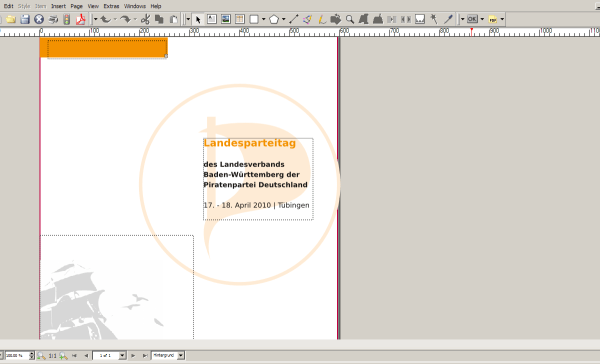The height and width of the screenshot is (364, 600).
Task: Select the Zoom magnifier tool
Action: [x=350, y=19]
